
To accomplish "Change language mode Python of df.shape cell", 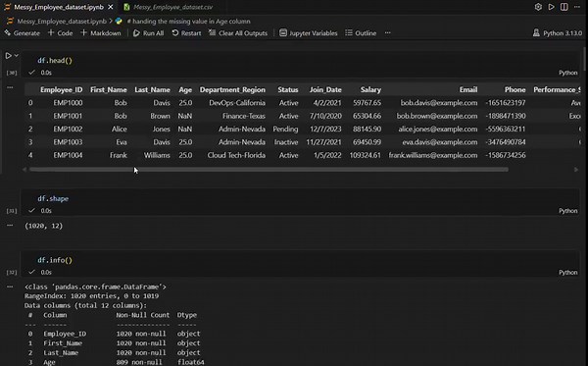I will coord(568,211).
